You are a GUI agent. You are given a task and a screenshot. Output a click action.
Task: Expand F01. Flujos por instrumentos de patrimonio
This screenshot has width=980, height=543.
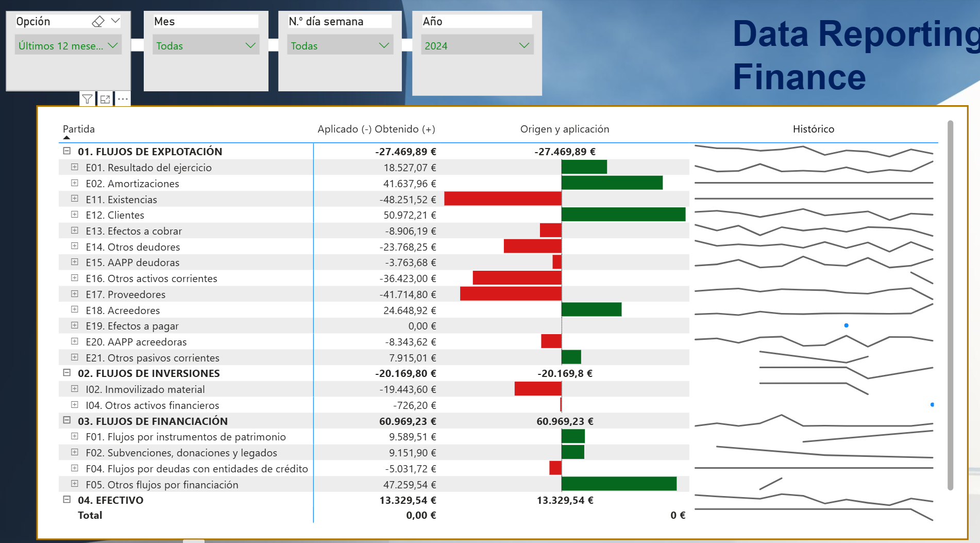(75, 436)
